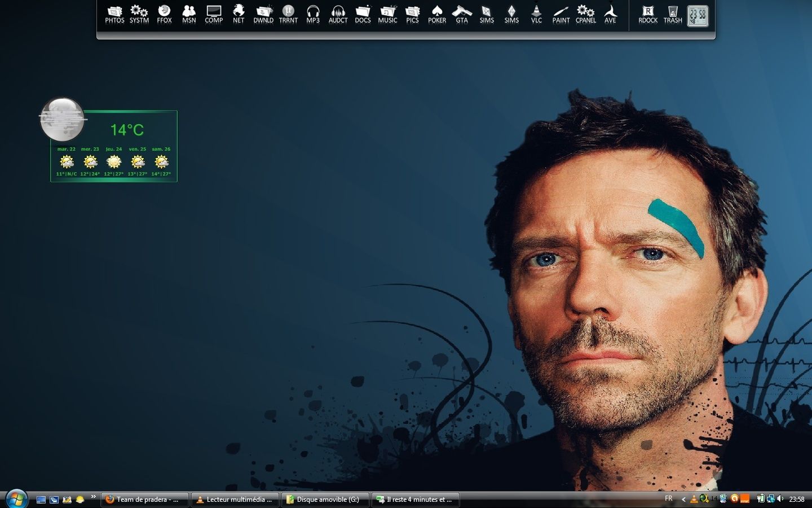Click the dock digital clock widget
This screenshot has height=508, width=812.
pos(698,15)
